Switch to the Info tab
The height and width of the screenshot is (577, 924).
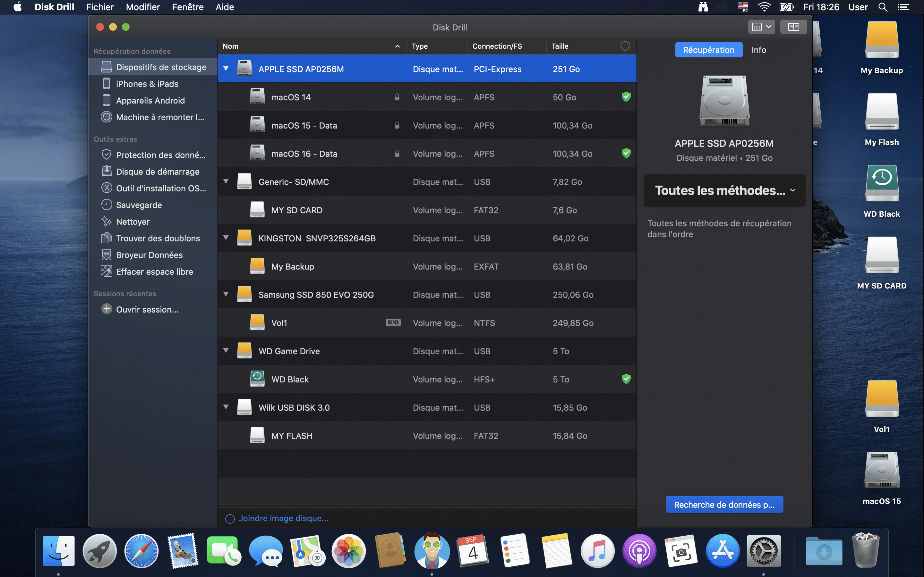point(758,50)
